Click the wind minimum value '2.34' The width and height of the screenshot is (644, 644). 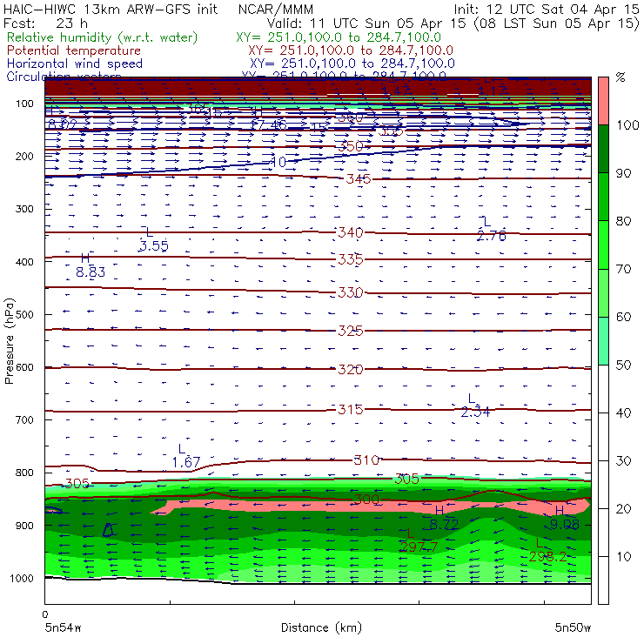coord(475,412)
